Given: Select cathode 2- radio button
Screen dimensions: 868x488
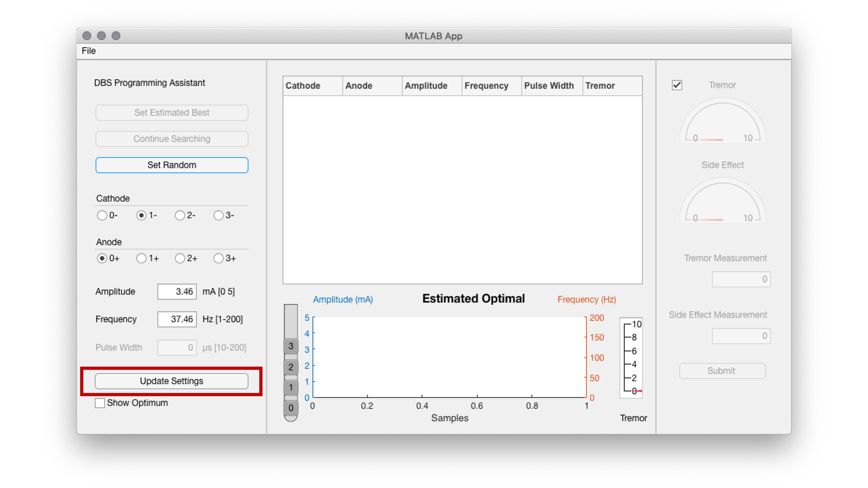Looking at the screenshot, I should coord(180,215).
